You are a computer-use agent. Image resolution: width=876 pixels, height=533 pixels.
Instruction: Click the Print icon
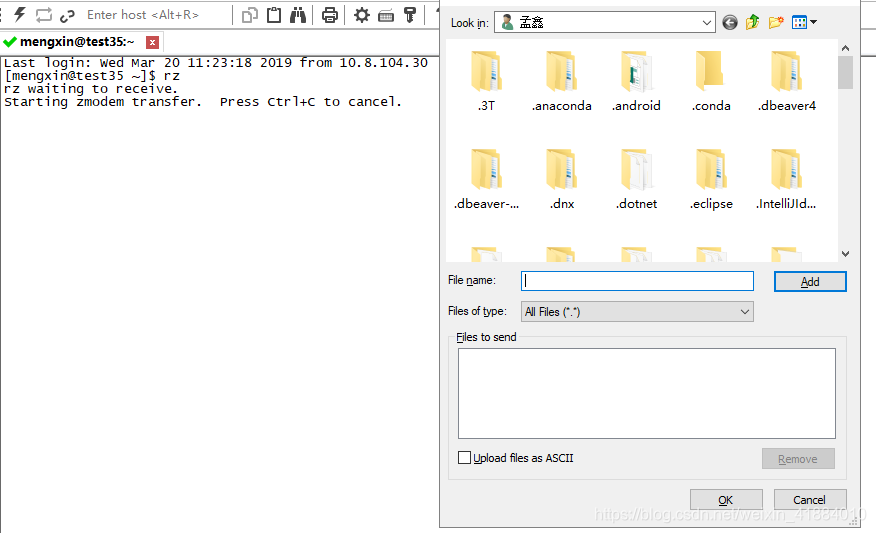330,15
